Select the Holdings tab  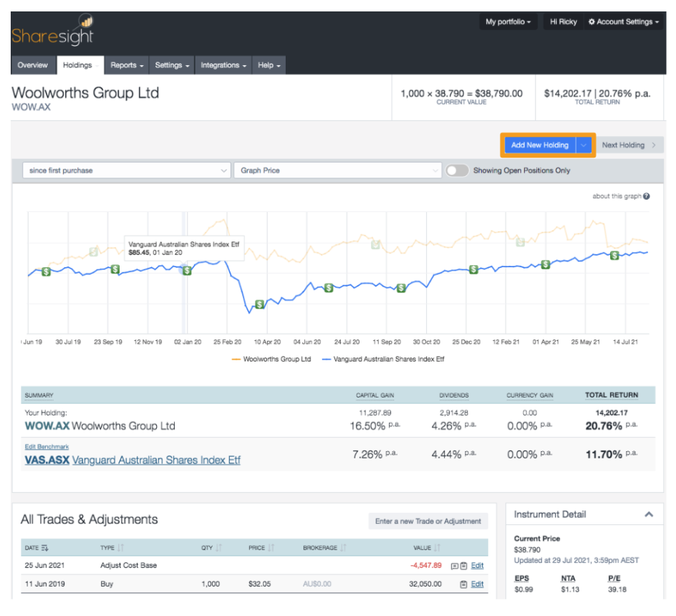tap(80, 65)
